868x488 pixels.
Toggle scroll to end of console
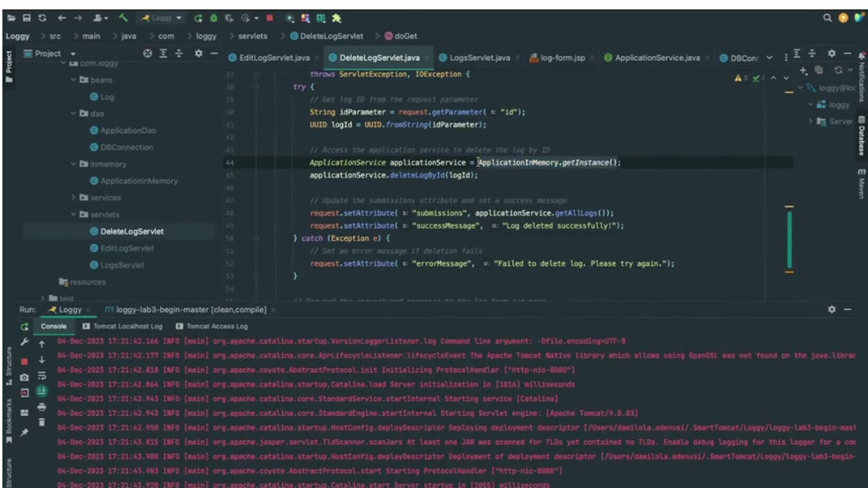point(41,392)
